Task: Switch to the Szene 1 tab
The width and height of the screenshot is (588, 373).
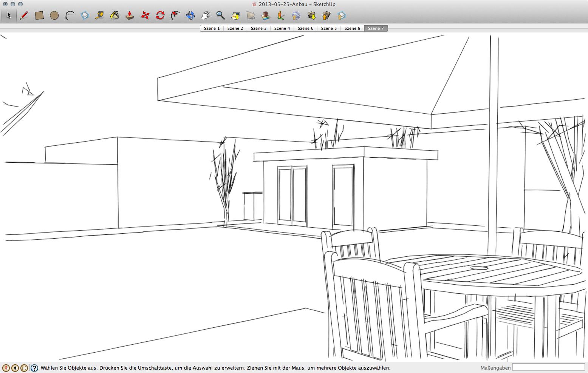Action: (212, 28)
